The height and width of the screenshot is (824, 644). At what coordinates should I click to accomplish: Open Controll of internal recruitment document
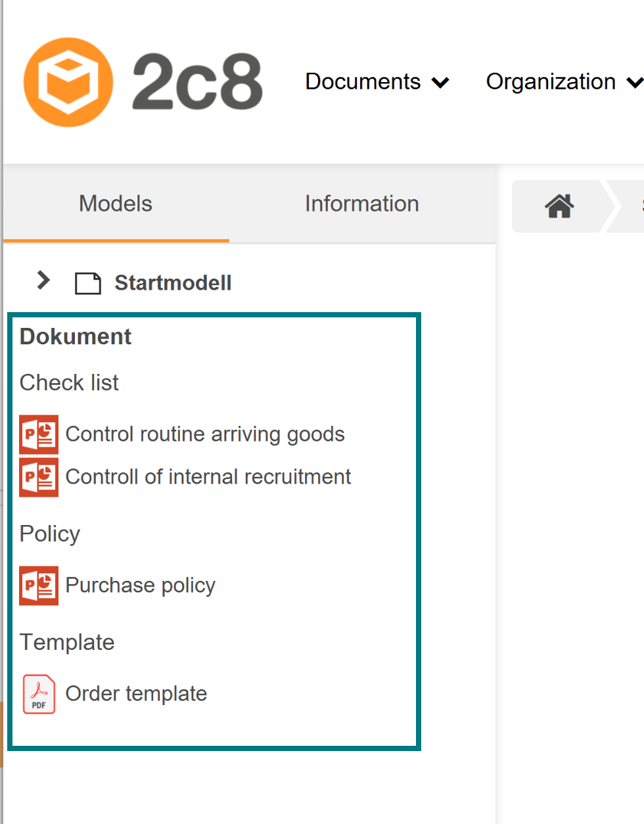208,476
